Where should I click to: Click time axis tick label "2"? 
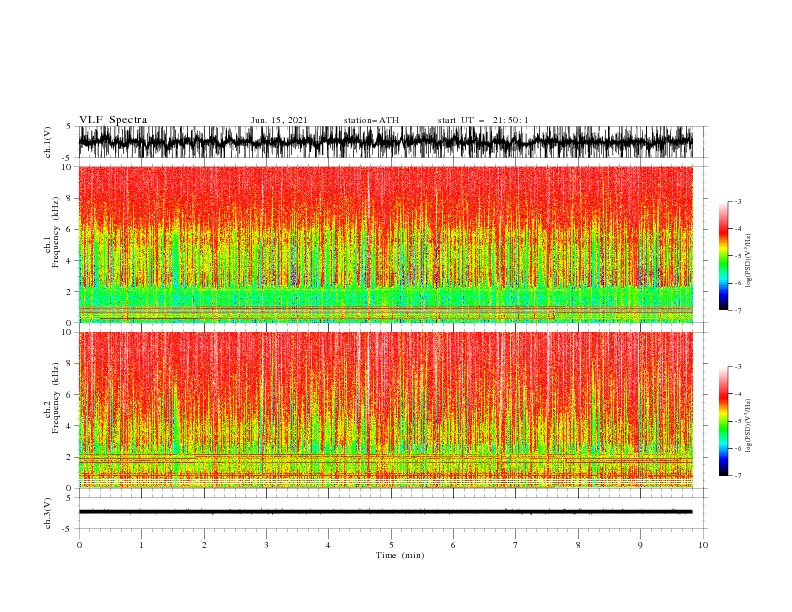pos(204,545)
